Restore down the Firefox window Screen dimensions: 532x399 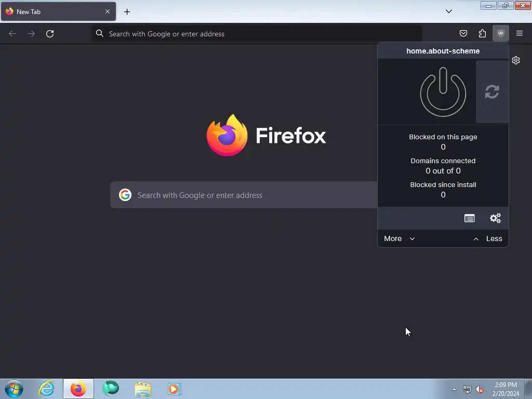pyautogui.click(x=506, y=6)
